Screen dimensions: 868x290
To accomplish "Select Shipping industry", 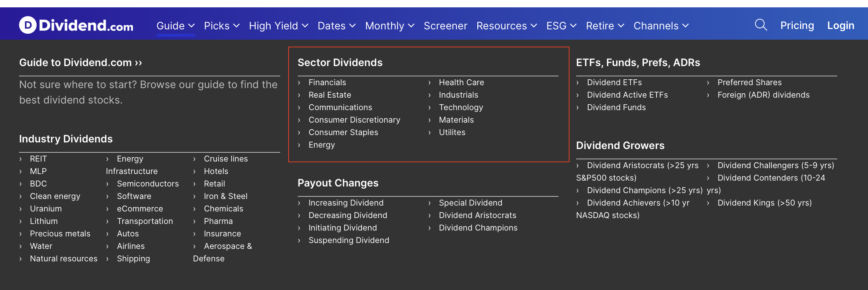I will (133, 258).
